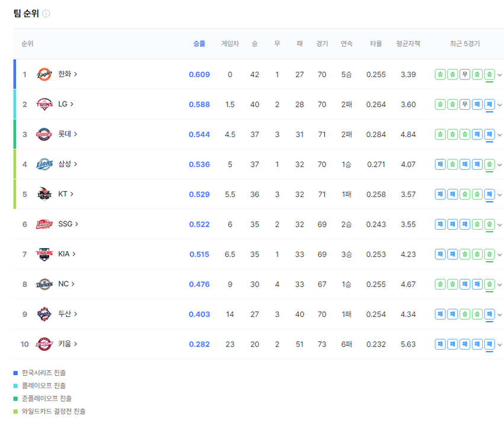Sort by 평균자책 column header

tap(408, 43)
